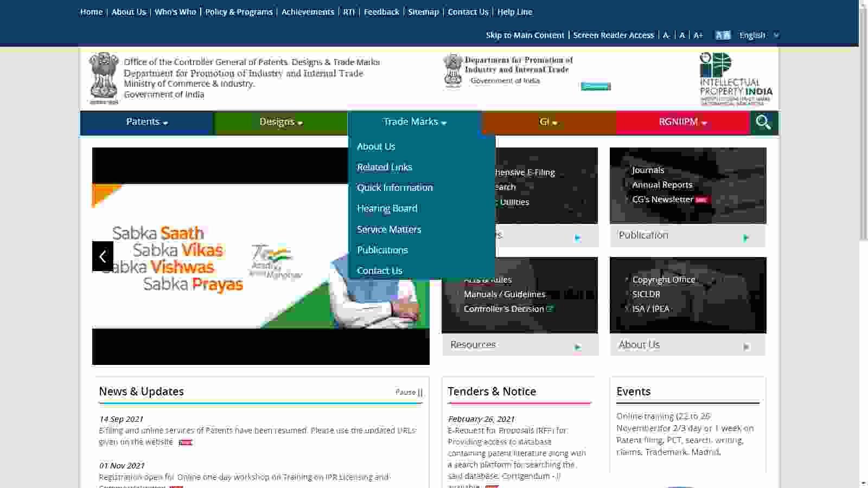Decrease font size with A-
Viewport: 868px width, 488px height.
pos(666,35)
